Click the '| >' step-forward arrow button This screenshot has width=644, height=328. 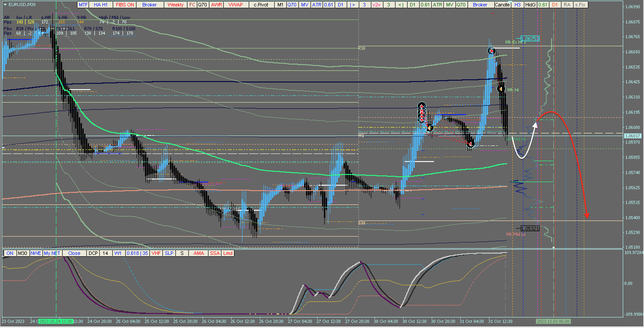(353, 5)
